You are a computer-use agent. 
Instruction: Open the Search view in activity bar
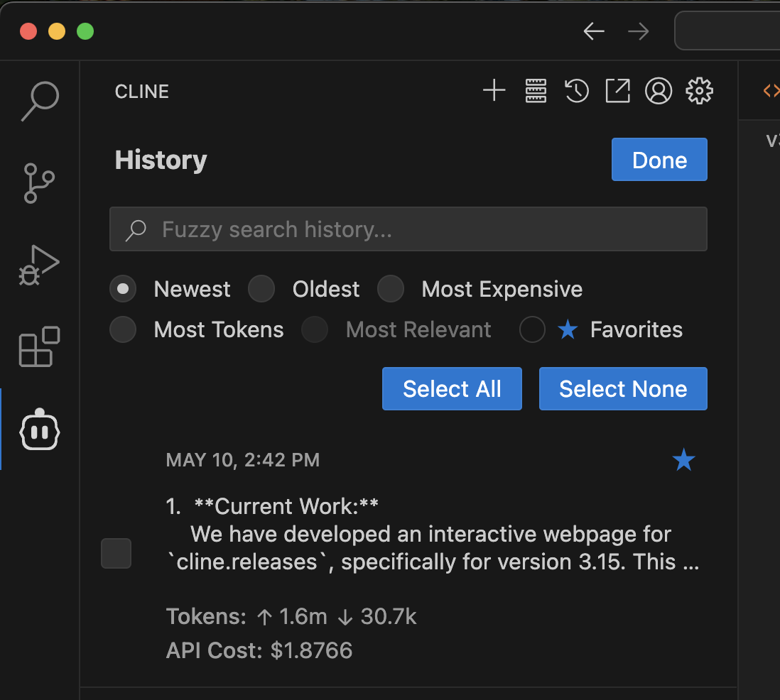pos(40,101)
